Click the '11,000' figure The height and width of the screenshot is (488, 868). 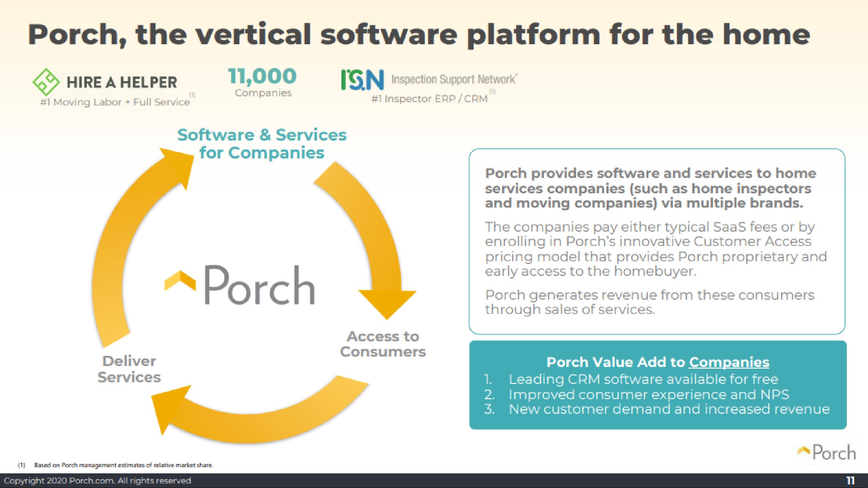pyautogui.click(x=263, y=76)
